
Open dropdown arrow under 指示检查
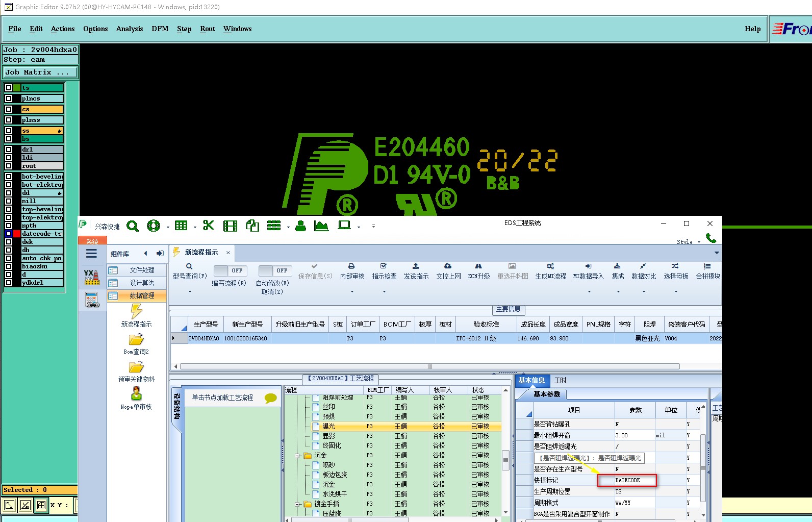coord(384,292)
